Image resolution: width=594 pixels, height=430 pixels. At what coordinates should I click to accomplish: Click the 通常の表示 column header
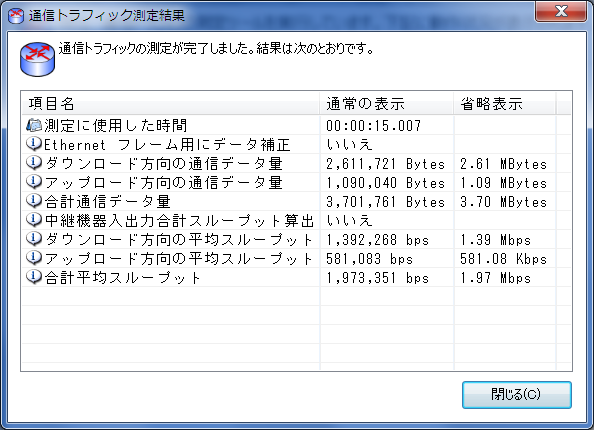(386, 103)
